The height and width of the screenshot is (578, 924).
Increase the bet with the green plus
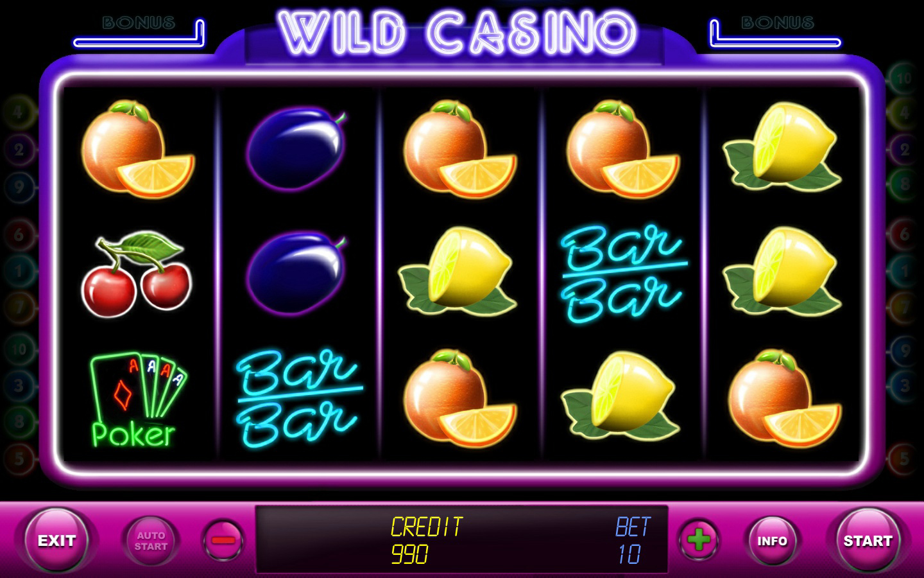tap(699, 539)
